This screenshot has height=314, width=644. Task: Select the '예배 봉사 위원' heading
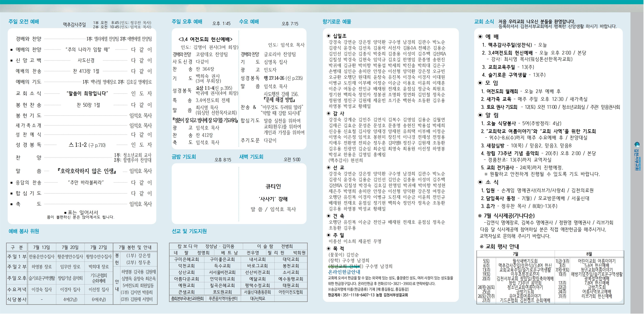(x=24, y=231)
